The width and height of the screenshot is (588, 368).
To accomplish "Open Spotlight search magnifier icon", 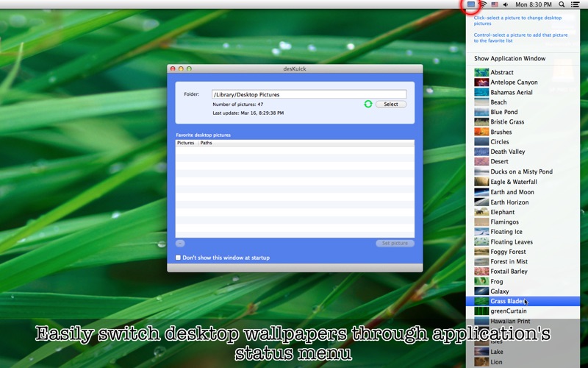I will [562, 4].
